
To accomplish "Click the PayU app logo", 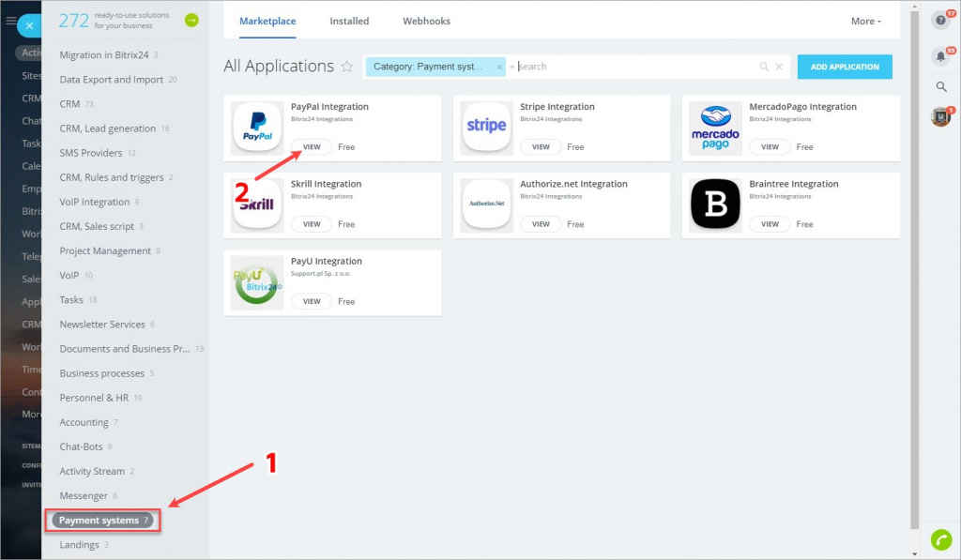I will point(257,282).
